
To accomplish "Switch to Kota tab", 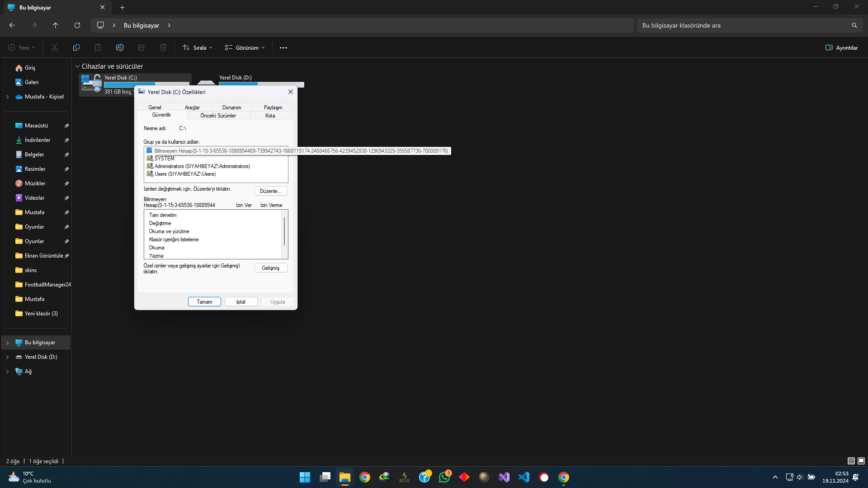I will tap(270, 116).
